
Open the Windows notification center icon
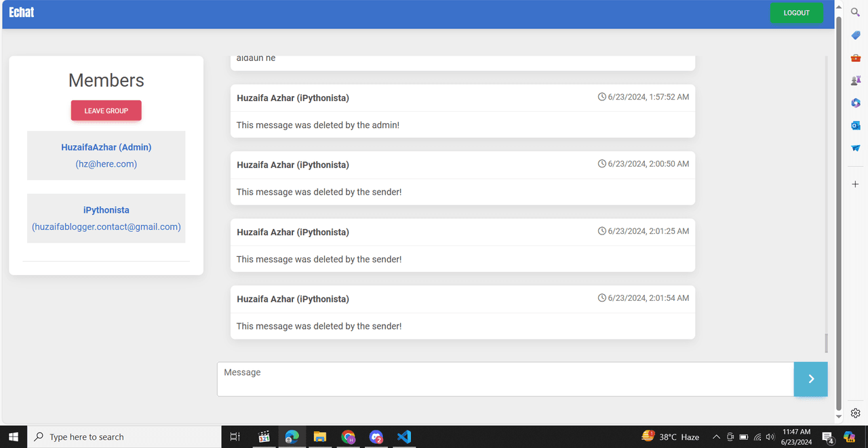point(827,437)
